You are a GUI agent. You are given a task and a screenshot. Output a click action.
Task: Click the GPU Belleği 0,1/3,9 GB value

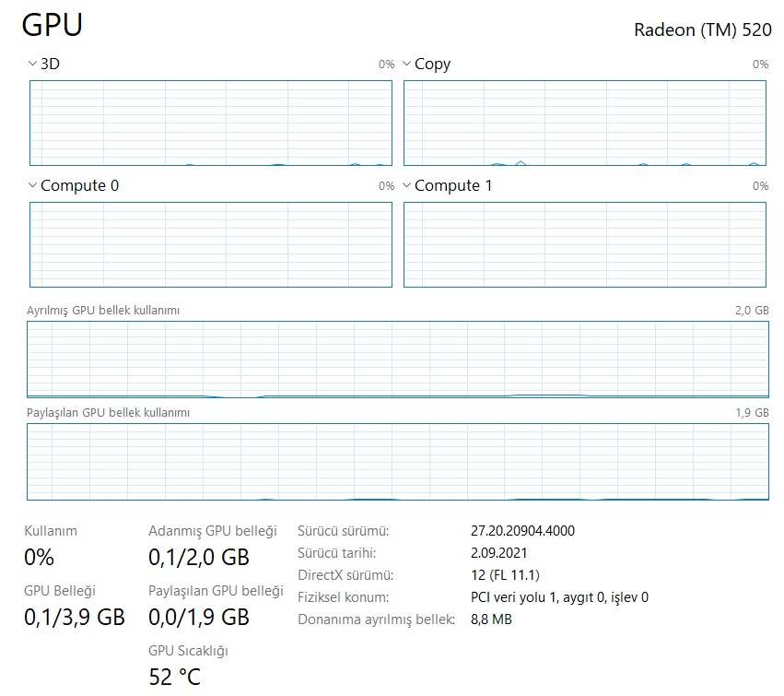74,617
